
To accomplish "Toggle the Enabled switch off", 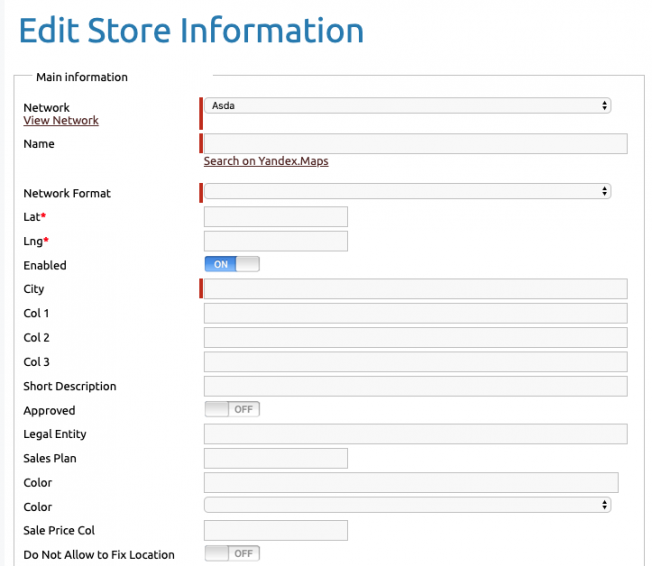I will pos(232,264).
